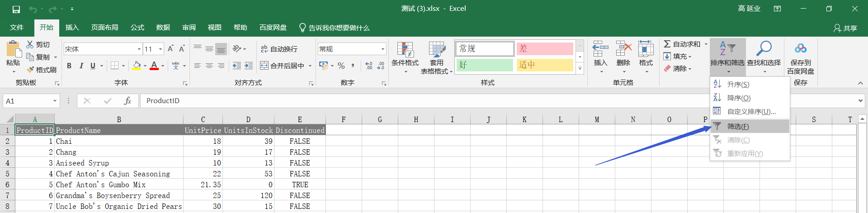Open the Insert (插入) ribbon tab
This screenshot has width=868, height=213.
[72, 28]
